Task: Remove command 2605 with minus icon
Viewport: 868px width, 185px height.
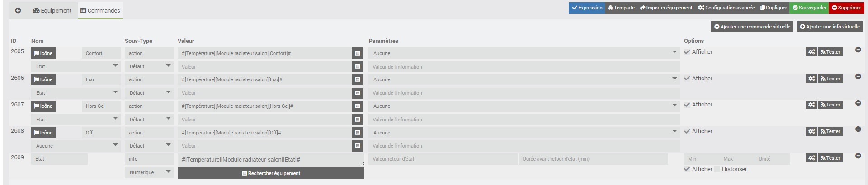Action: [x=858, y=50]
